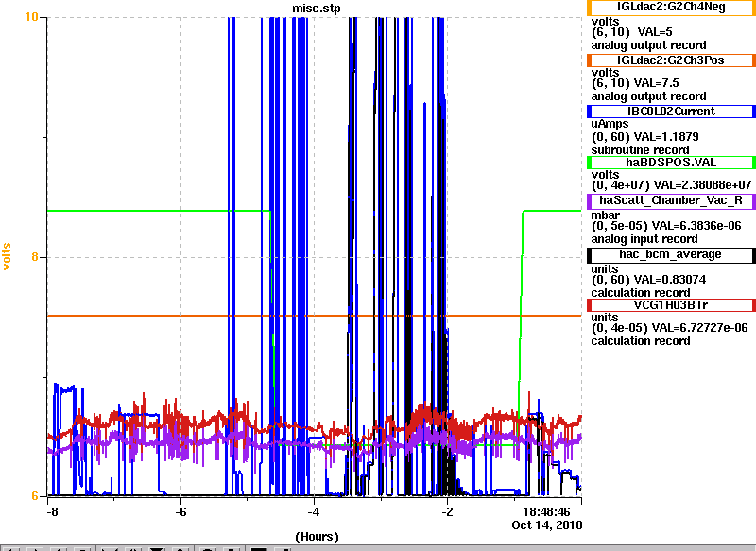Select the IGLdac2:G2Ch4Neg curve legend box
This screenshot has width=756, height=551.
click(671, 8)
